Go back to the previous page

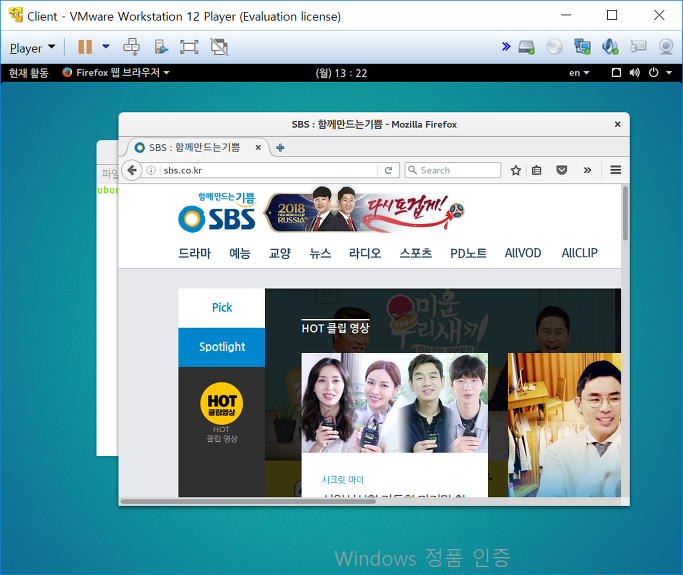pyautogui.click(x=132, y=170)
